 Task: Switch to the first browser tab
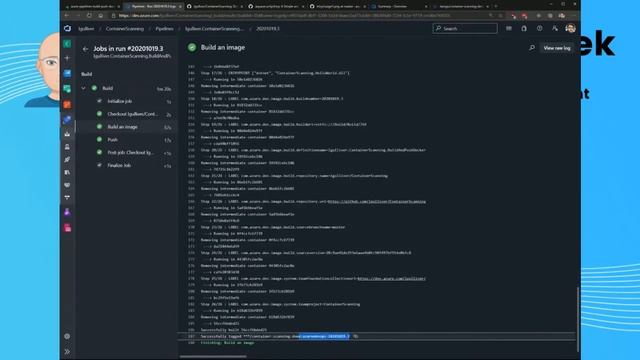(92, 7)
